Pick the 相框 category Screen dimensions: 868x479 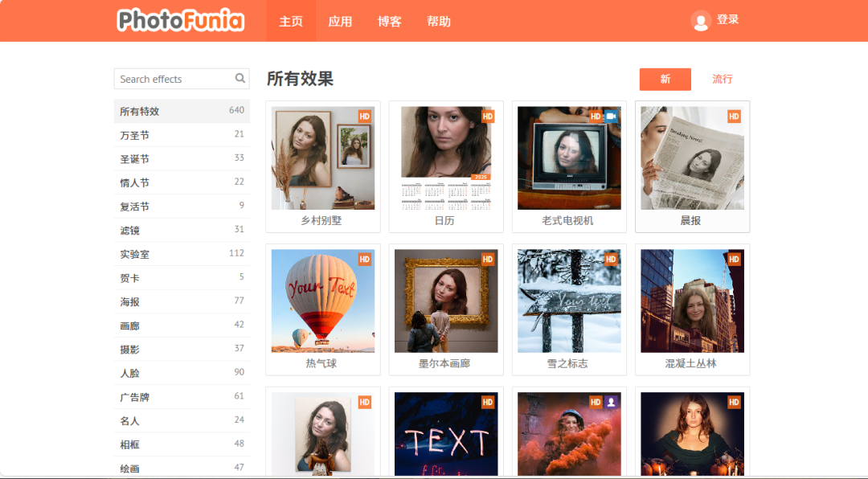click(182, 444)
